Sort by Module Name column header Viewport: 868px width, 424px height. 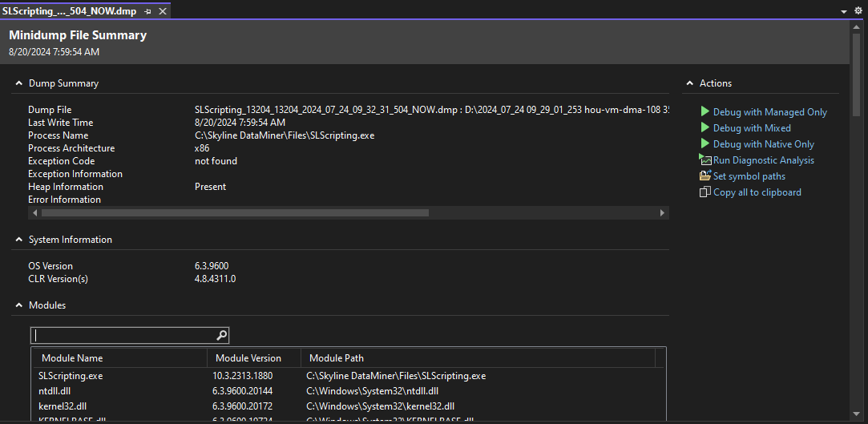click(x=119, y=358)
